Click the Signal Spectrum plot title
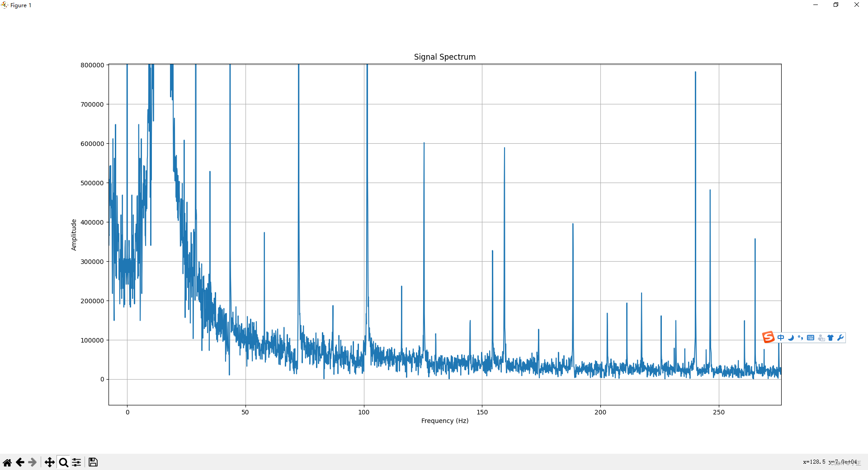This screenshot has width=868, height=470. [x=445, y=57]
